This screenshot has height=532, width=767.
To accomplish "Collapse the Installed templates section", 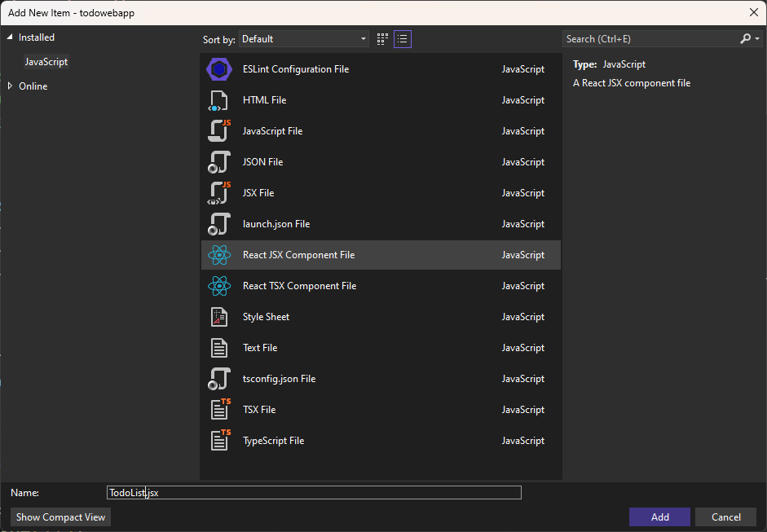I will pyautogui.click(x=10, y=37).
